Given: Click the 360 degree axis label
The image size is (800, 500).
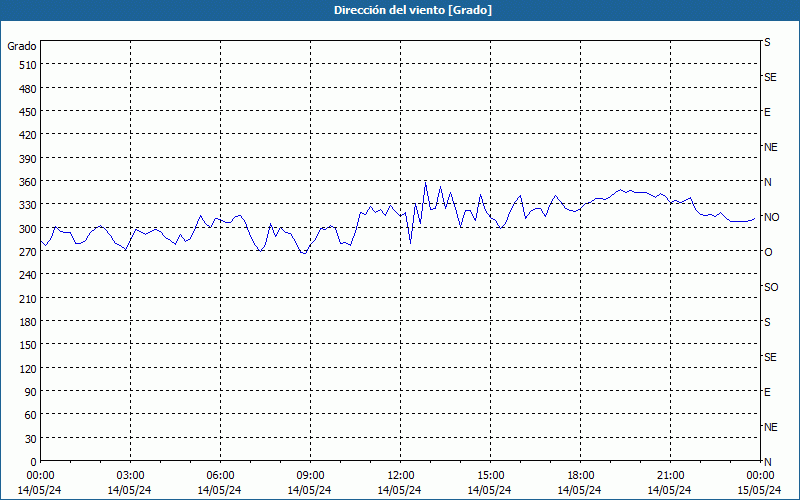Looking at the screenshot, I should (x=28, y=182).
